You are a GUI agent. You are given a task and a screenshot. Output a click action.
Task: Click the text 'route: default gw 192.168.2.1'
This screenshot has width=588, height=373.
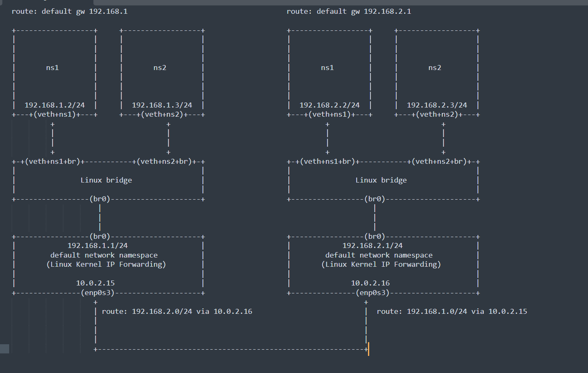[x=349, y=11]
